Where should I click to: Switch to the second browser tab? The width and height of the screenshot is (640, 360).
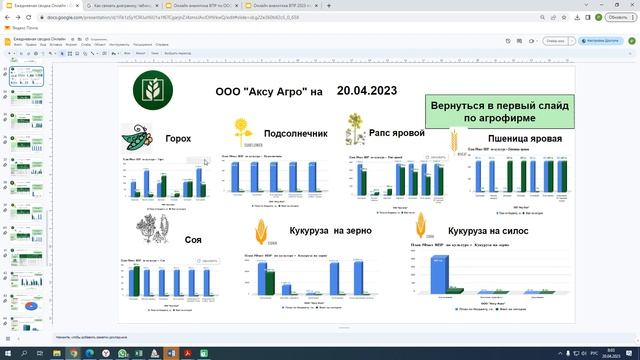click(122, 6)
